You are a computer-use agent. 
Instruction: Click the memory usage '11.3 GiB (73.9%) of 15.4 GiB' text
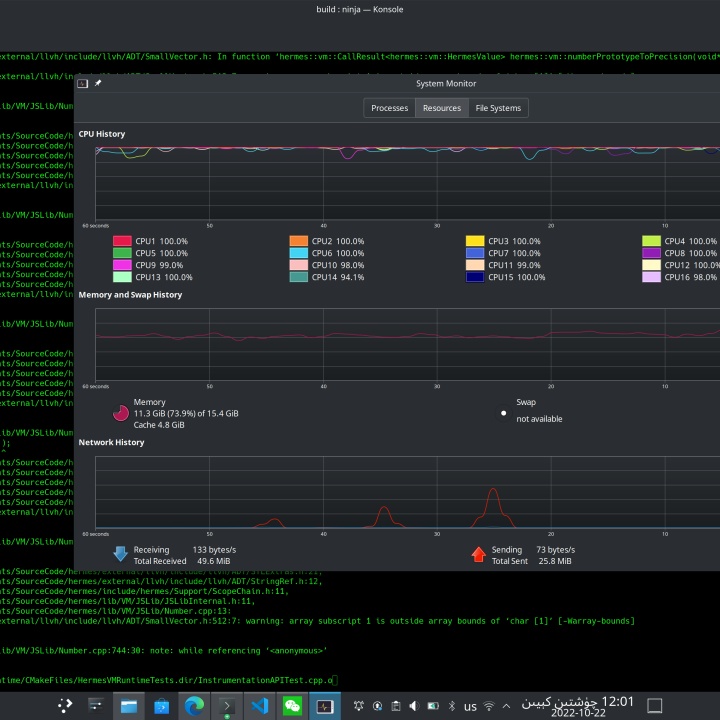186,413
